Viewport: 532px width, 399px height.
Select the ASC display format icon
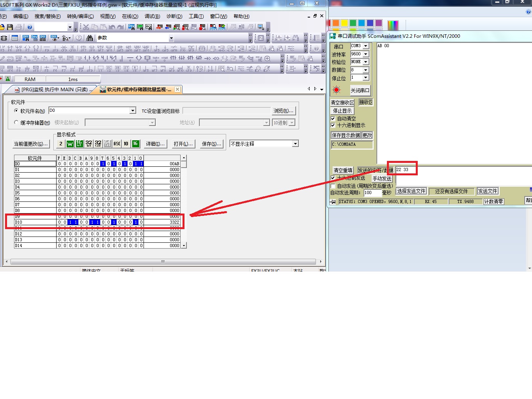117,144
